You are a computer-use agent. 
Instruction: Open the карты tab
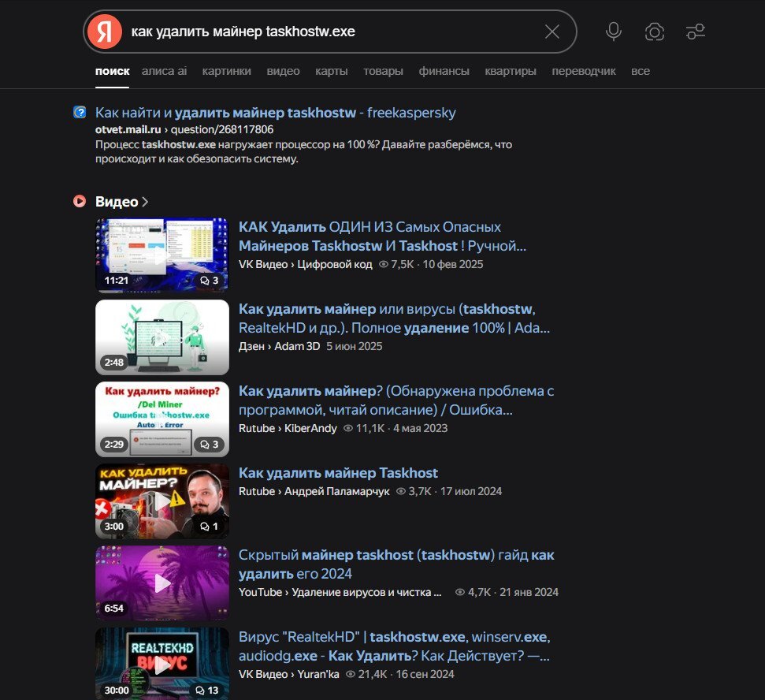pos(331,71)
